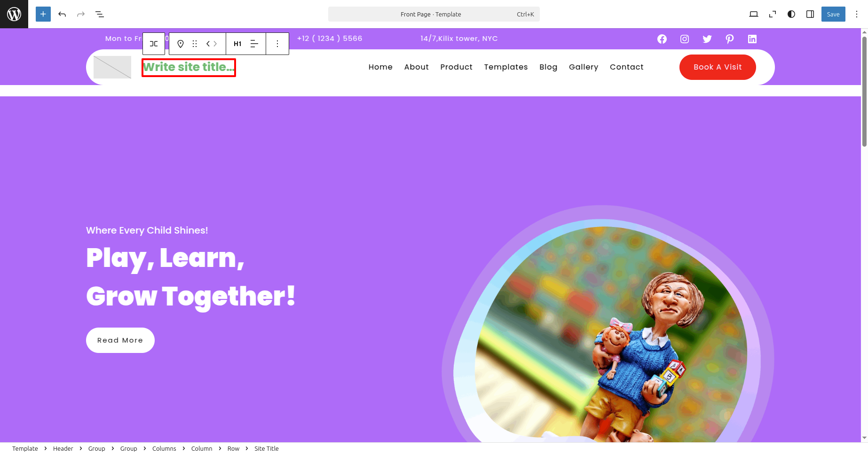The image size is (868, 454).
Task: Select the Play, Learn, Grow Together! heading
Action: click(191, 277)
